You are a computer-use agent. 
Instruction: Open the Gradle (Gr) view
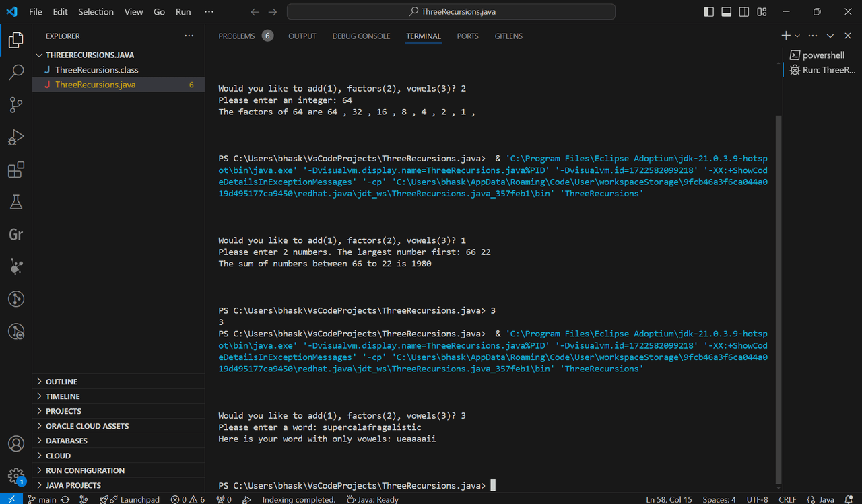pos(15,234)
